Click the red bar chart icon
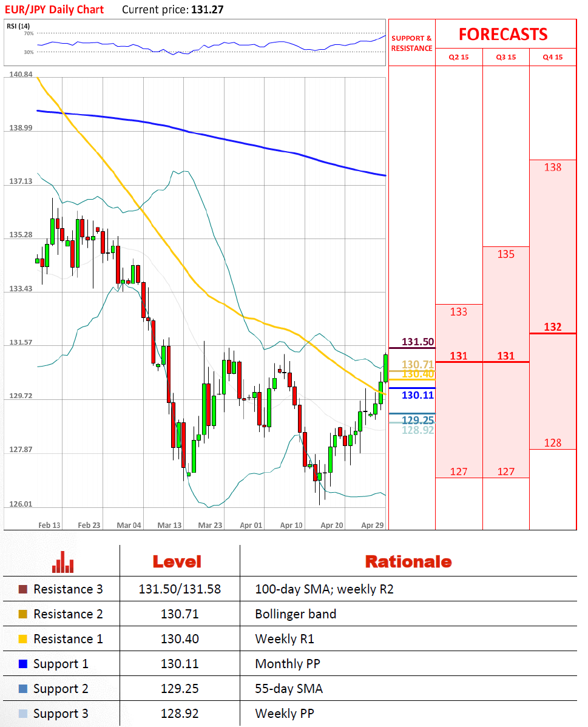 pos(63,562)
